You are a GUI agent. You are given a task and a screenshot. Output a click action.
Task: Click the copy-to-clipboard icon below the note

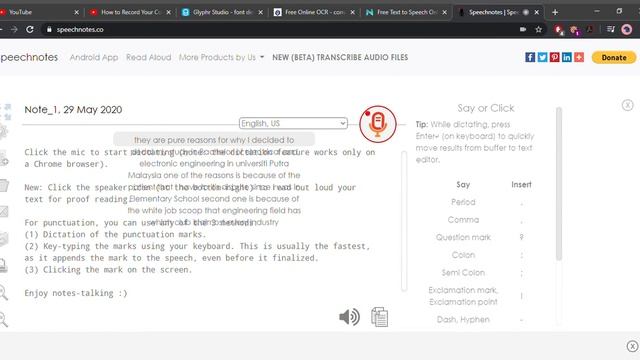380,317
